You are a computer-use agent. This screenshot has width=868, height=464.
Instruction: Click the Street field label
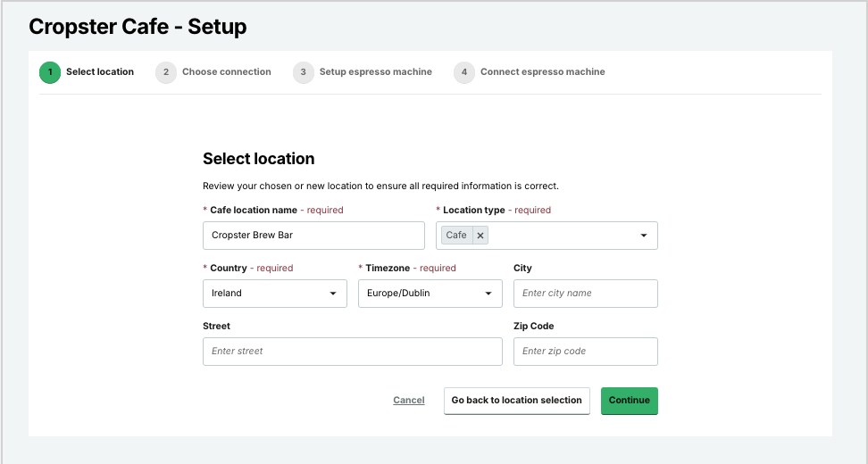pyautogui.click(x=216, y=327)
